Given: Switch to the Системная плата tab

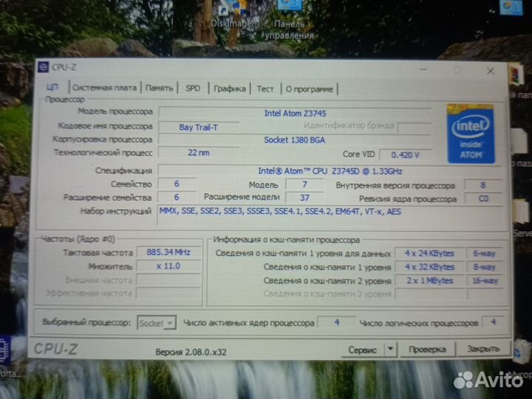Looking at the screenshot, I should pos(104,88).
